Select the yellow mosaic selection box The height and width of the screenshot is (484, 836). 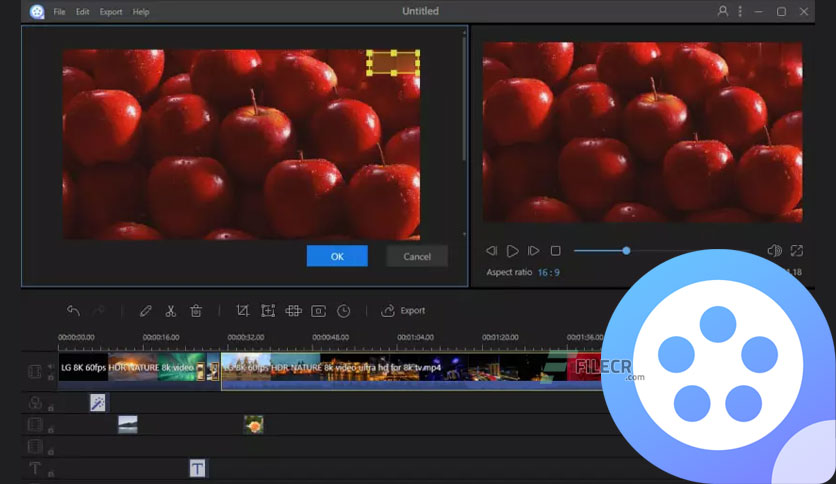coord(393,63)
